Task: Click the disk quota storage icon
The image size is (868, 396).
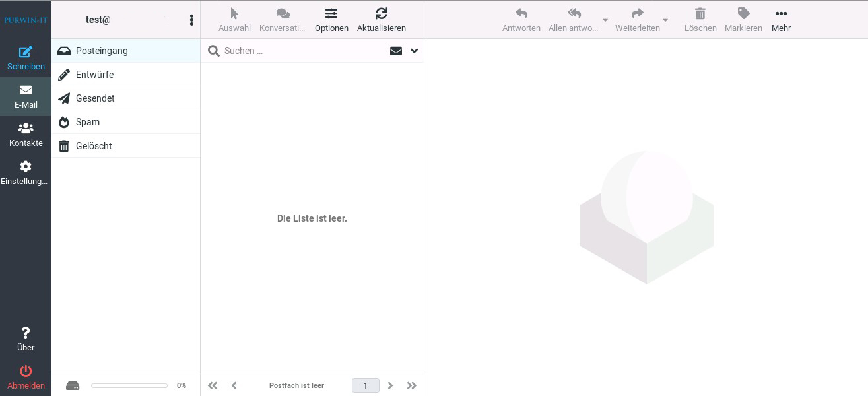Action: (x=73, y=385)
